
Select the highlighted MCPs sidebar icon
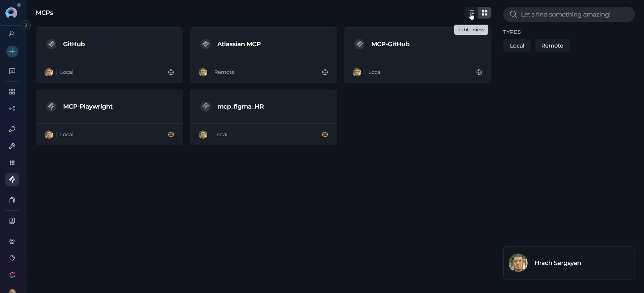[12, 180]
